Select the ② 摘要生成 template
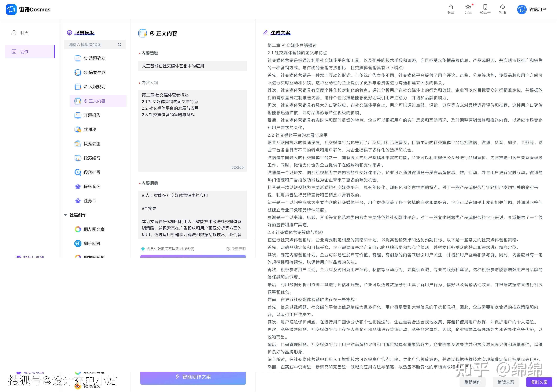This screenshot has width=557, height=392. [98, 72]
